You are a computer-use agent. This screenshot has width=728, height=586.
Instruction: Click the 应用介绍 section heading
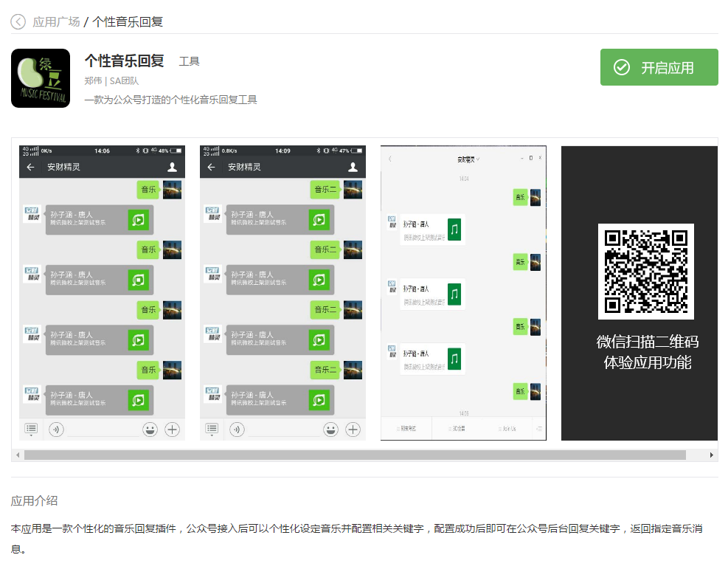(35, 501)
